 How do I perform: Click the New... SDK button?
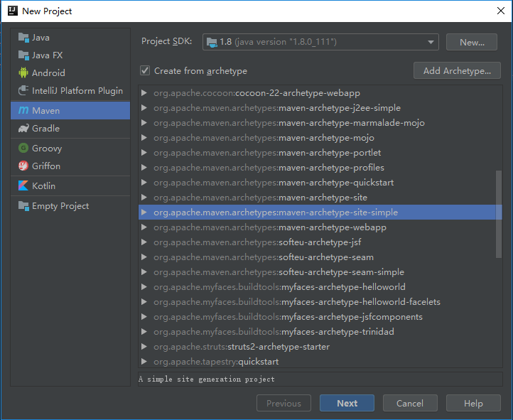[472, 42]
